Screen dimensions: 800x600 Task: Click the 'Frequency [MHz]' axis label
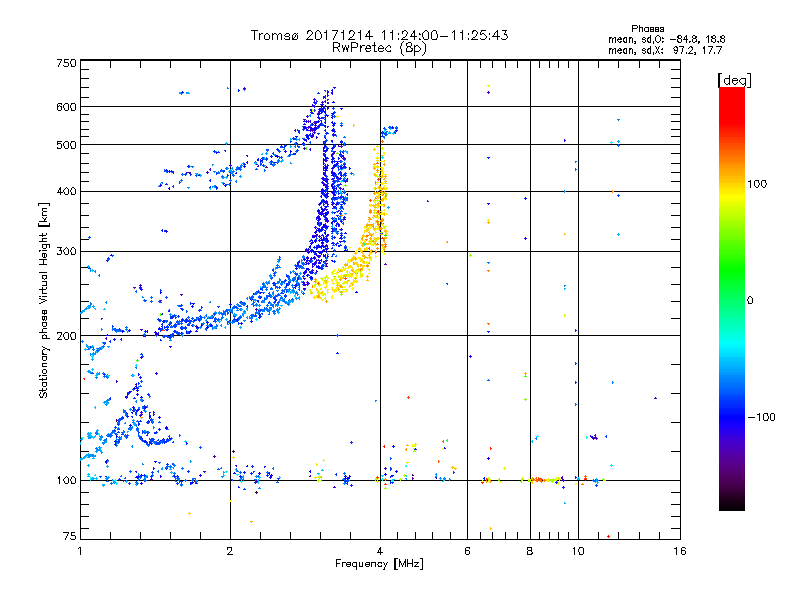(379, 564)
